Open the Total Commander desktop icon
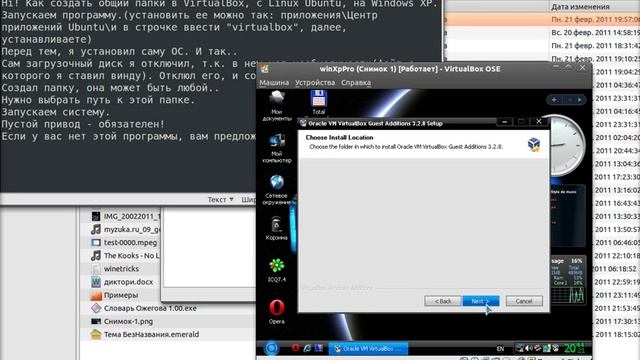This screenshot has height=360, width=640. pyautogui.click(x=318, y=102)
